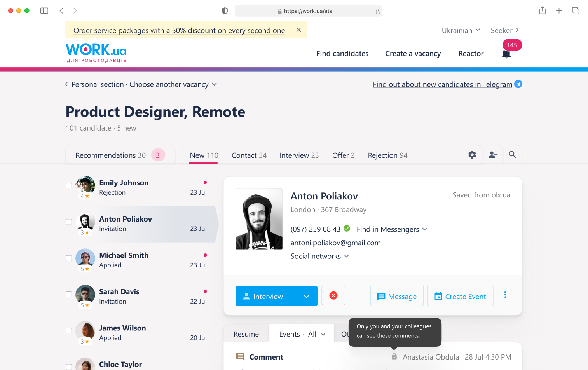Expand the Find in Messengers dropdown

coord(392,229)
